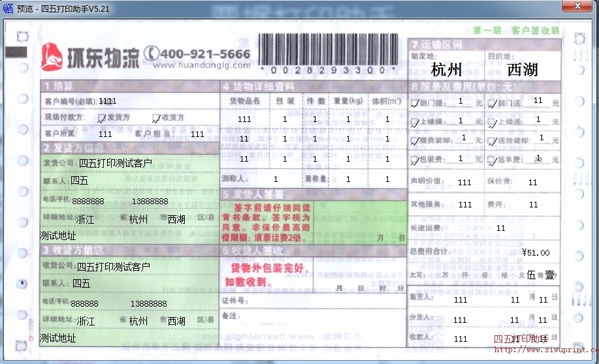Click the receiver province 浙江
This screenshot has height=364, width=599.
click(x=86, y=321)
